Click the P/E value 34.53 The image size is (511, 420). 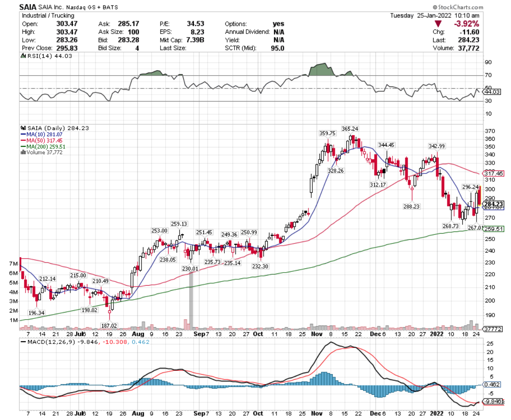coord(196,24)
